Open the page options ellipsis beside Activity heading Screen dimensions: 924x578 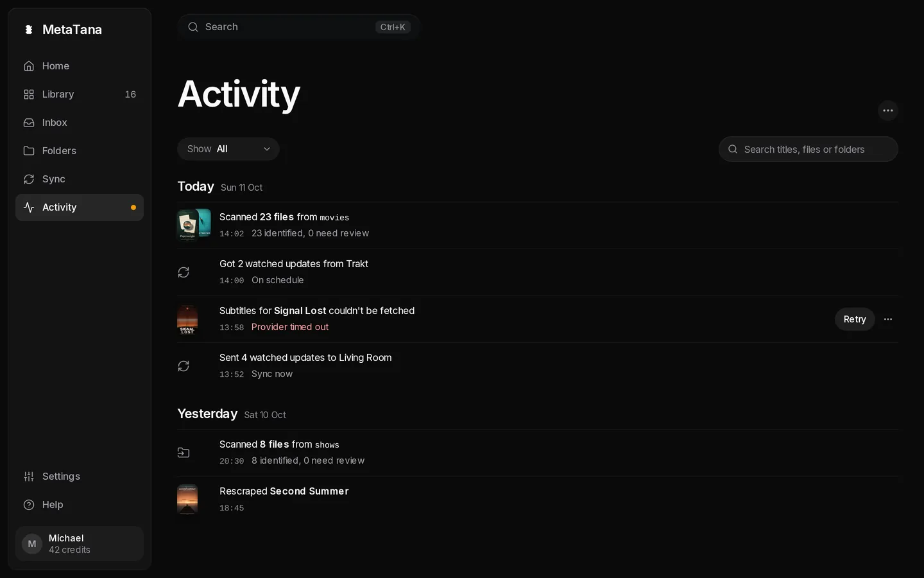coord(888,110)
